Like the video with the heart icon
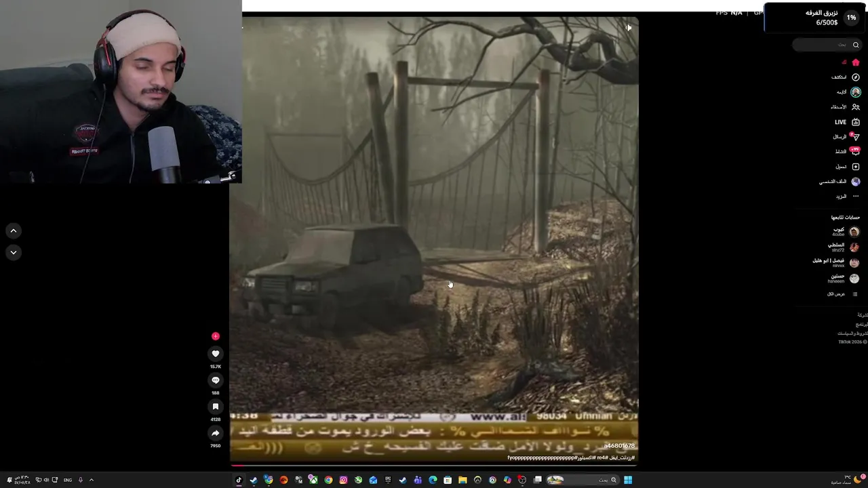 [x=216, y=354]
